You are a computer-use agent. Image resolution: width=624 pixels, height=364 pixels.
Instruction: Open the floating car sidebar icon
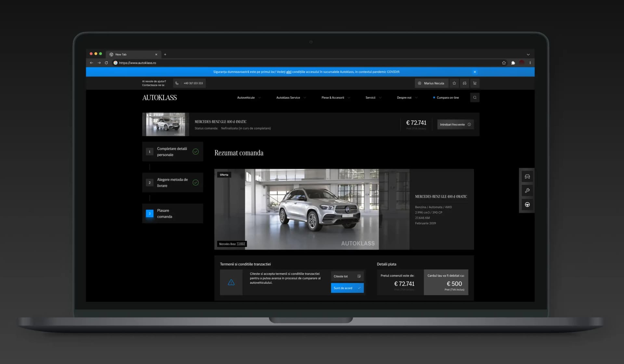coord(527,177)
